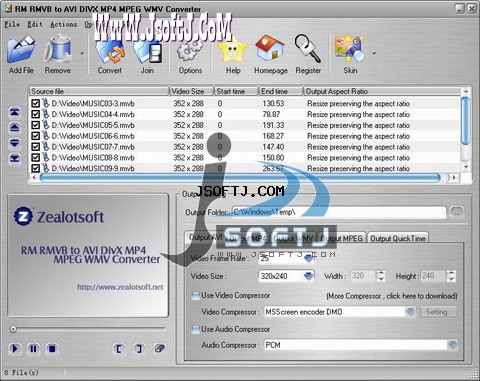Start conversion with the Convert icon
This screenshot has width=480, height=381.
(110, 50)
